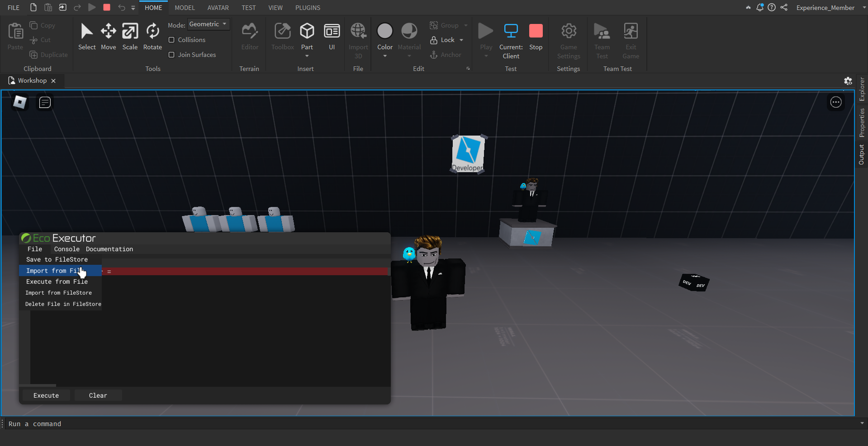Choose Execute from File
Viewport: 868px width, 446px height.
tap(60, 282)
